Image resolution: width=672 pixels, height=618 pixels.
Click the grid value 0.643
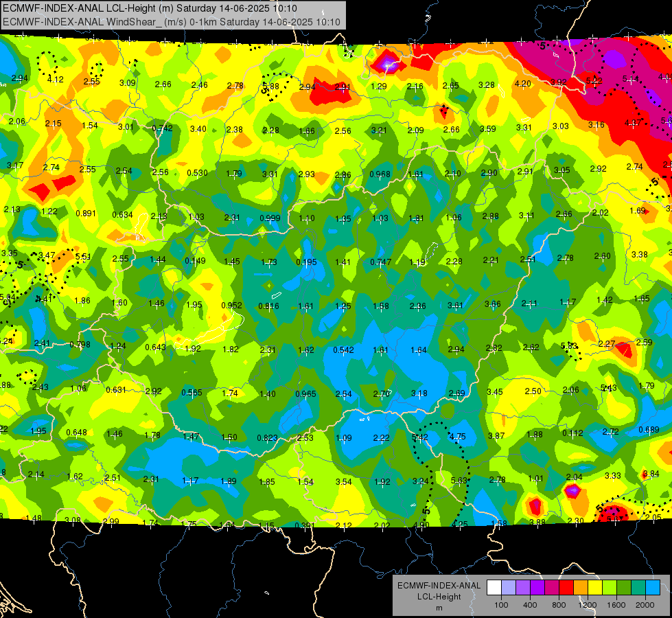tap(156, 347)
